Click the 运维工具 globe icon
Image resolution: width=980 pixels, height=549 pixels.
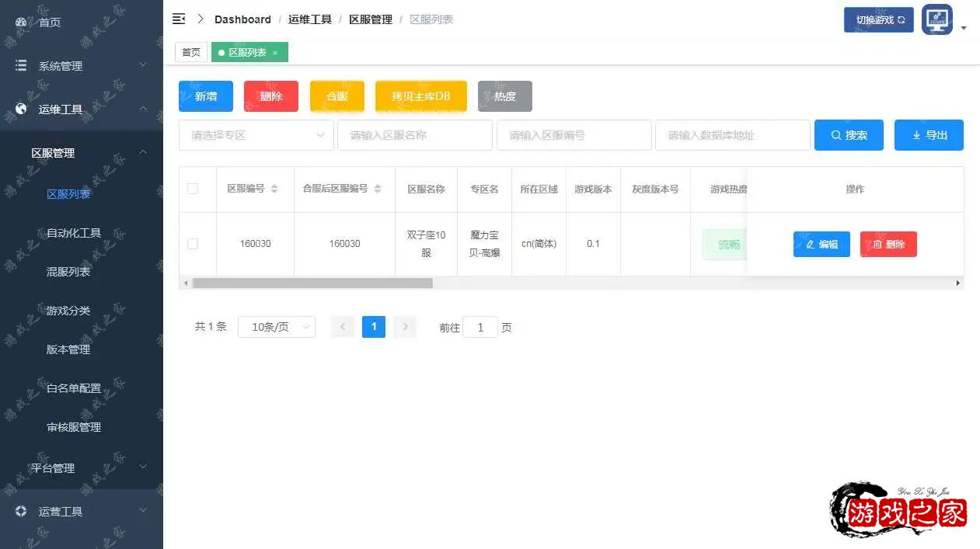(21, 109)
